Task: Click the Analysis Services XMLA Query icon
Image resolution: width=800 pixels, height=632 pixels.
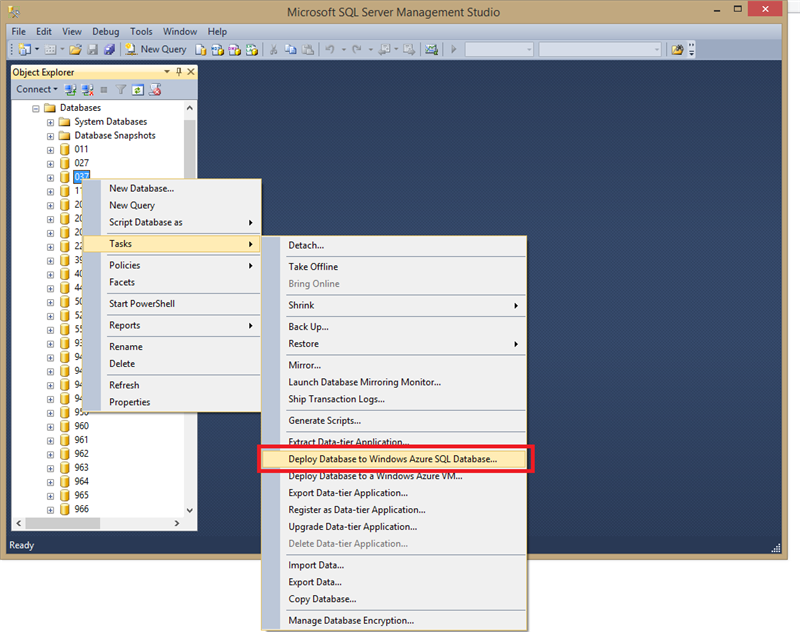Action: [x=252, y=49]
